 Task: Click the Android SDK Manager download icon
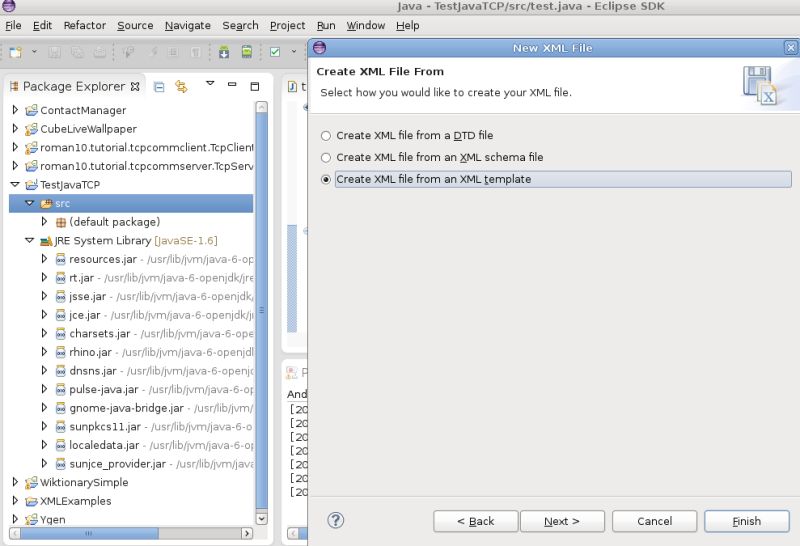point(224,52)
